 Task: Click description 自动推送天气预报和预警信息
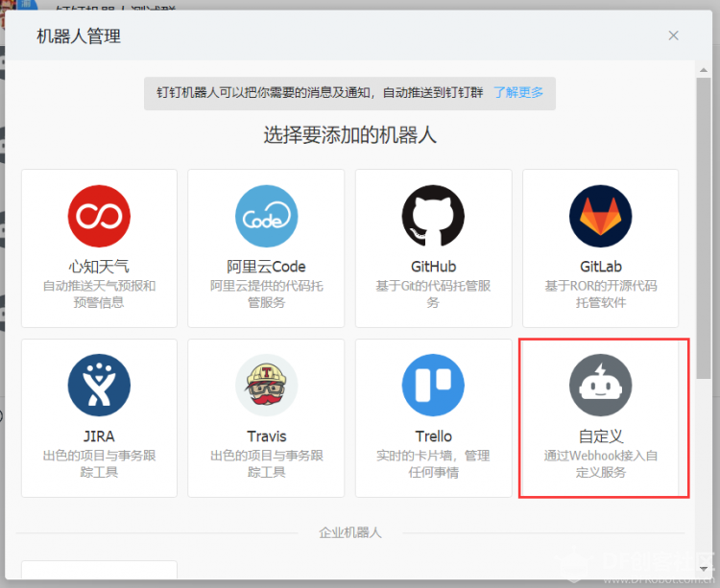point(99,294)
